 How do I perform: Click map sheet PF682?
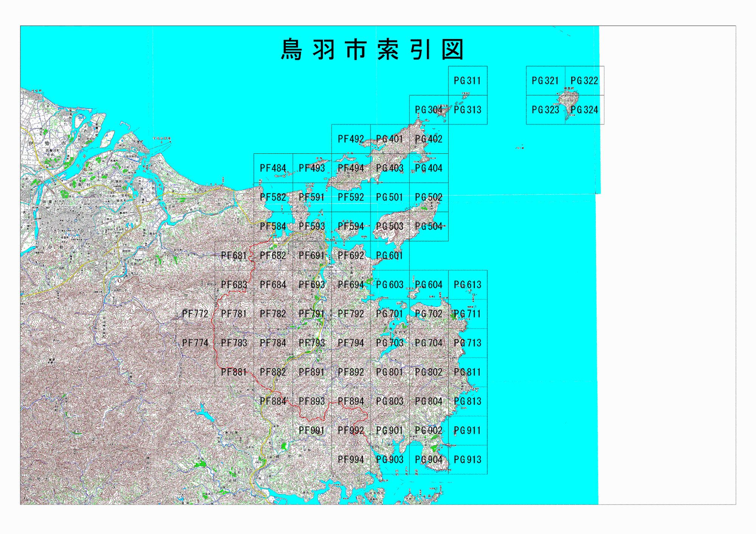(273, 256)
